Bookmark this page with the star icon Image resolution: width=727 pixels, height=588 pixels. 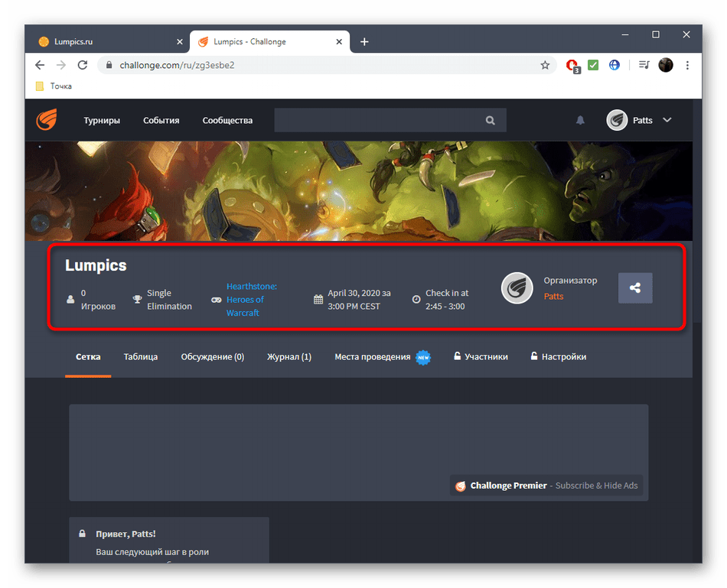545,65
